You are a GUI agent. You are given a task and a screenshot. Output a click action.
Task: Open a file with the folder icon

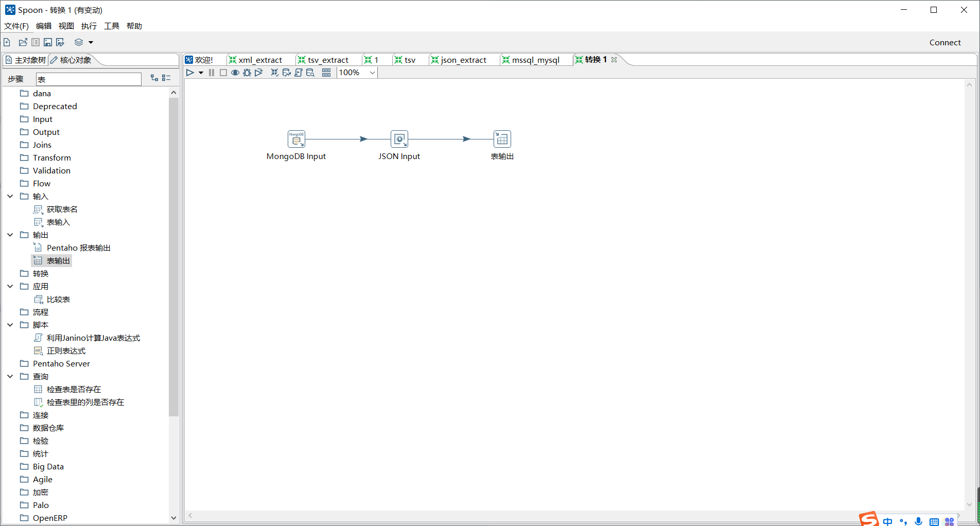click(23, 42)
